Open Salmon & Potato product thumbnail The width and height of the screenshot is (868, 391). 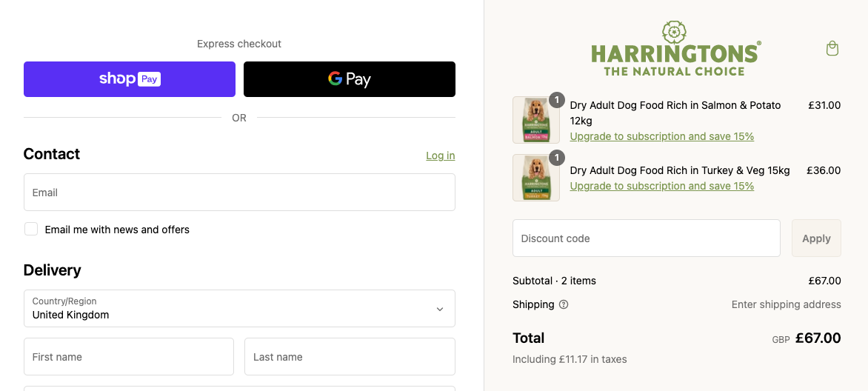point(535,120)
